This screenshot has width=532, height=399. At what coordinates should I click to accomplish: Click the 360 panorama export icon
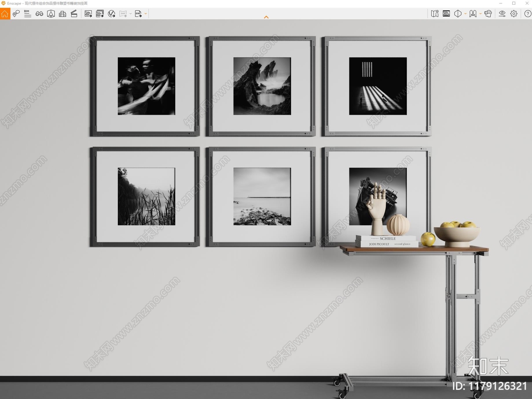click(123, 14)
